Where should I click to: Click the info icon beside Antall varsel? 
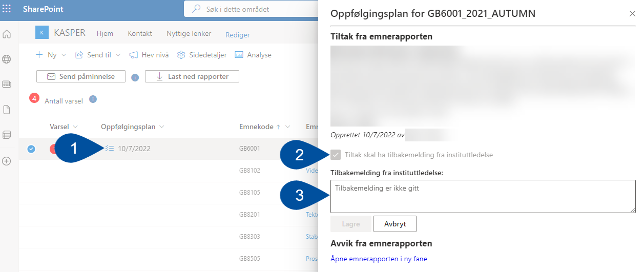coord(93,99)
